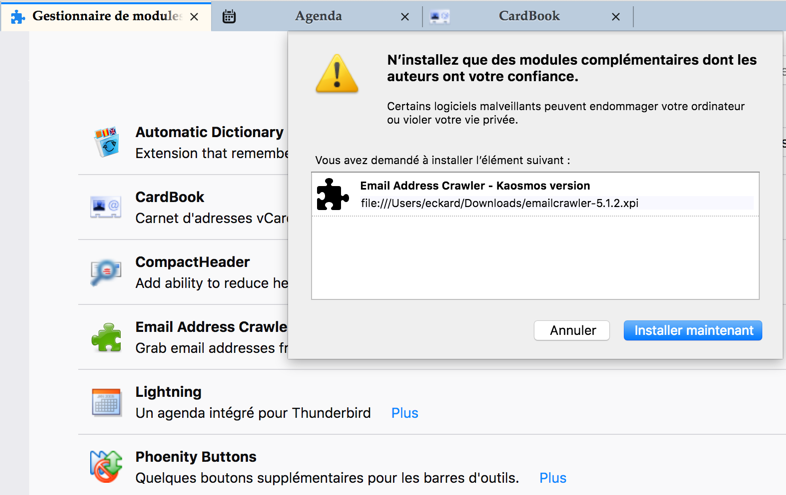Image resolution: width=786 pixels, height=495 pixels.
Task: Click the Phoenity Buttons add-on icon
Action: pyautogui.click(x=106, y=466)
